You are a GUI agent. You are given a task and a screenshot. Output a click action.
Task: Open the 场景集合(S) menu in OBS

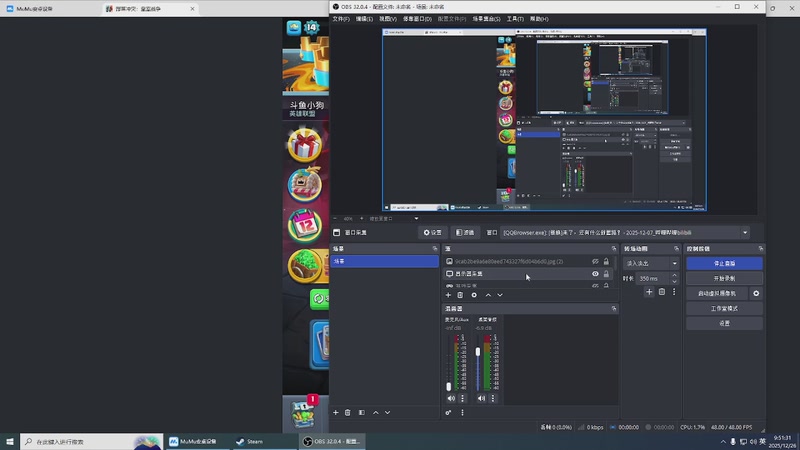486,19
